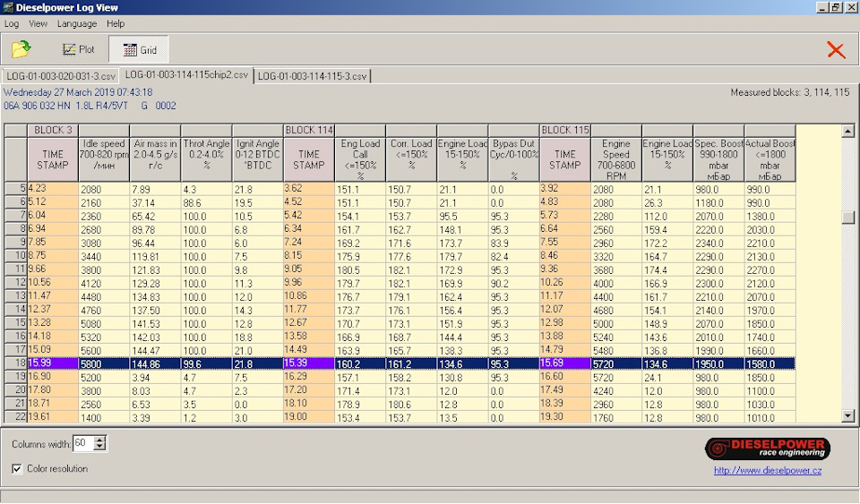Open the Log menu
Image resolution: width=860 pixels, height=504 pixels.
[12, 23]
